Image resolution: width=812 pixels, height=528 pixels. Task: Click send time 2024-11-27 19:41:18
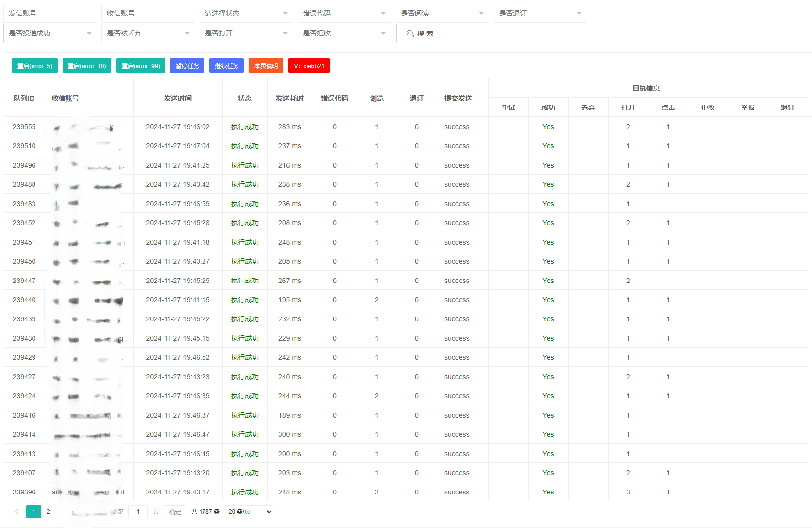[x=178, y=242]
